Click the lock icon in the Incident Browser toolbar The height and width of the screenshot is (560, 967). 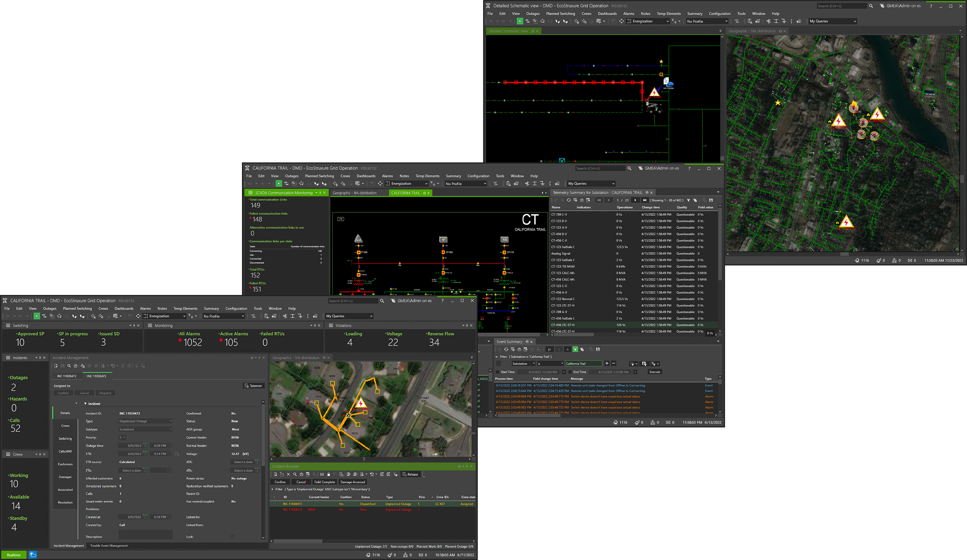pos(329,475)
